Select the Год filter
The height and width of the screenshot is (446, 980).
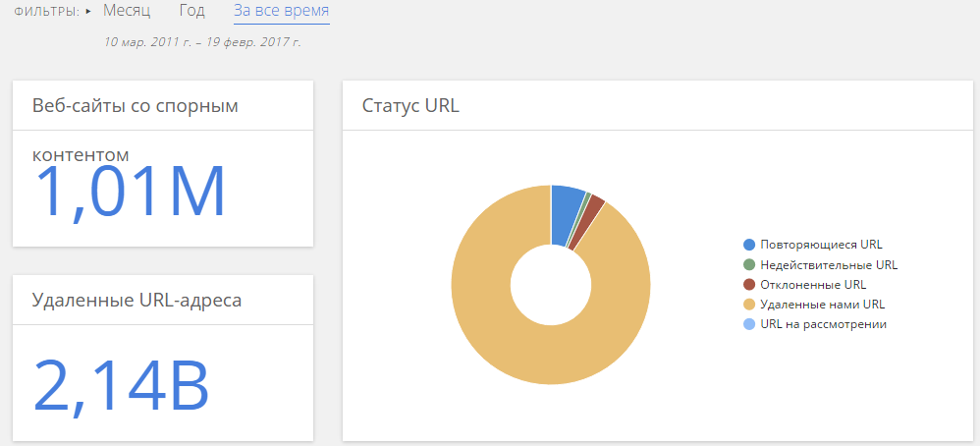pos(191,11)
